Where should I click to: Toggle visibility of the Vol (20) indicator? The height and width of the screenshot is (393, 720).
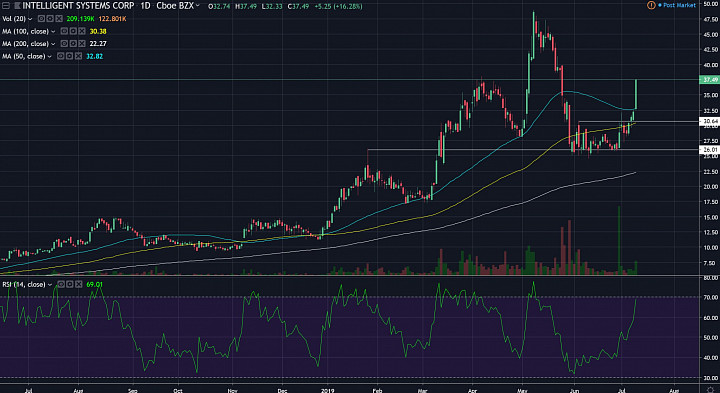coord(41,19)
